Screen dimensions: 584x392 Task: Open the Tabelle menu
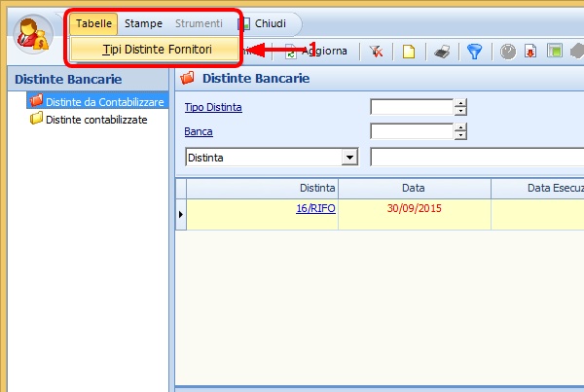pos(93,23)
